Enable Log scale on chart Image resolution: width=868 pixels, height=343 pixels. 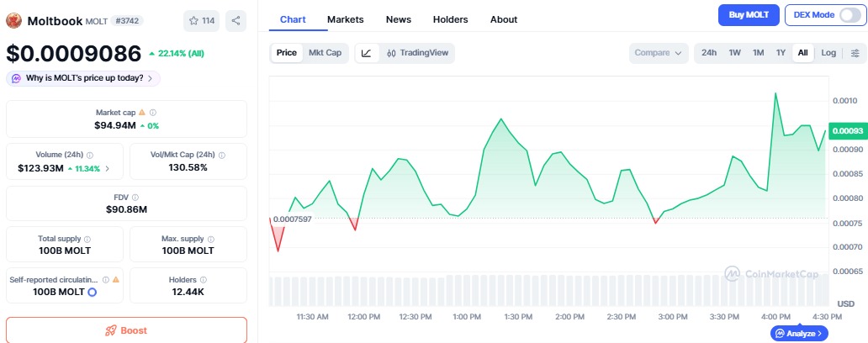pyautogui.click(x=828, y=53)
